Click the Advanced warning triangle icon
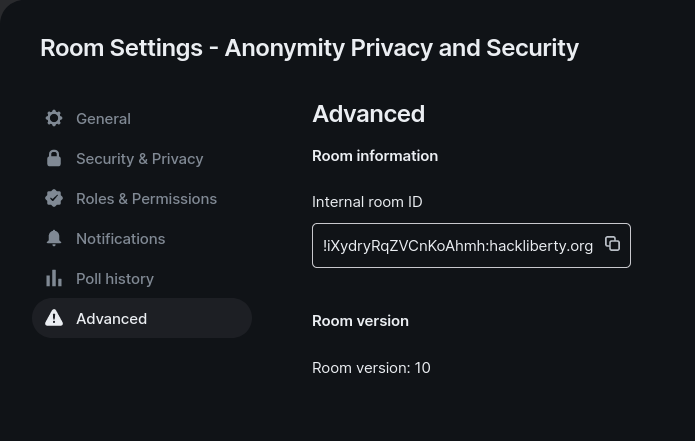This screenshot has height=441, width=695. click(54, 318)
